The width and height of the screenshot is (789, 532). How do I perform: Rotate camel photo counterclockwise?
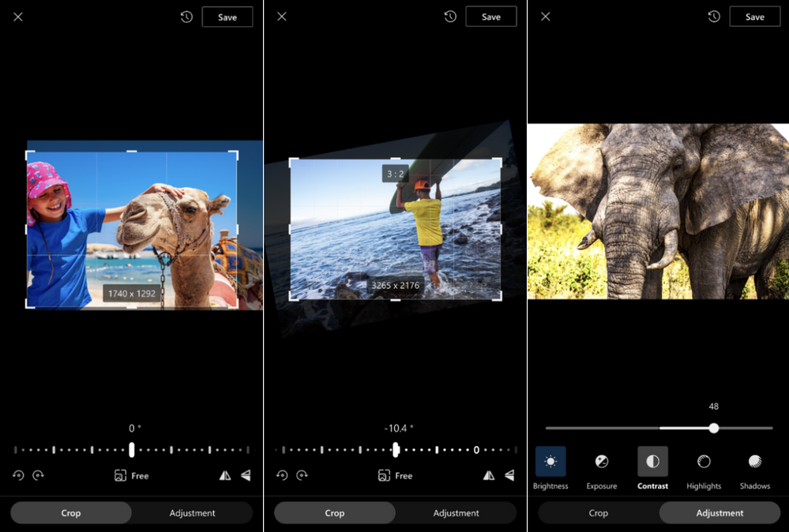(19, 475)
